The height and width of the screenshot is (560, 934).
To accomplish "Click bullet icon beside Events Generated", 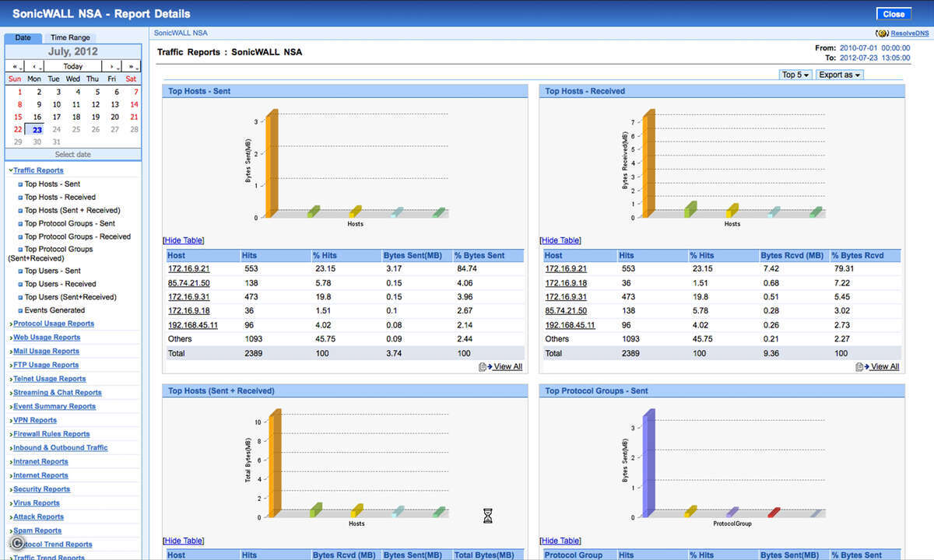I will 20,310.
